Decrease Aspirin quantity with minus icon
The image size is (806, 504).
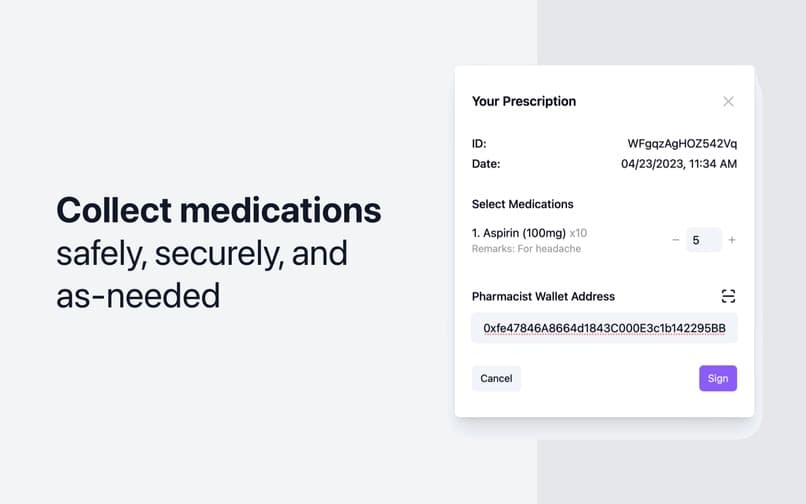(675, 240)
